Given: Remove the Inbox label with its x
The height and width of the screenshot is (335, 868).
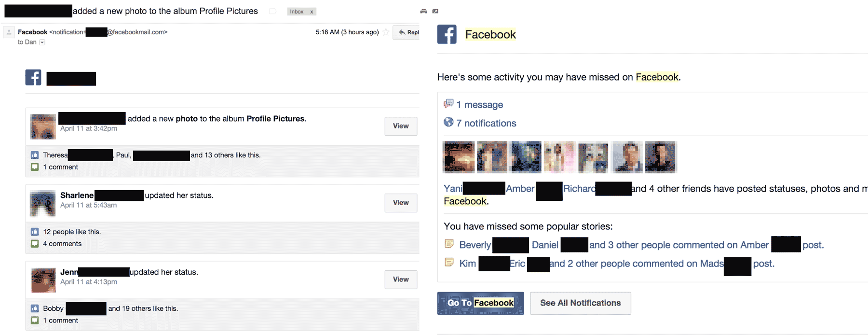Looking at the screenshot, I should coord(312,12).
